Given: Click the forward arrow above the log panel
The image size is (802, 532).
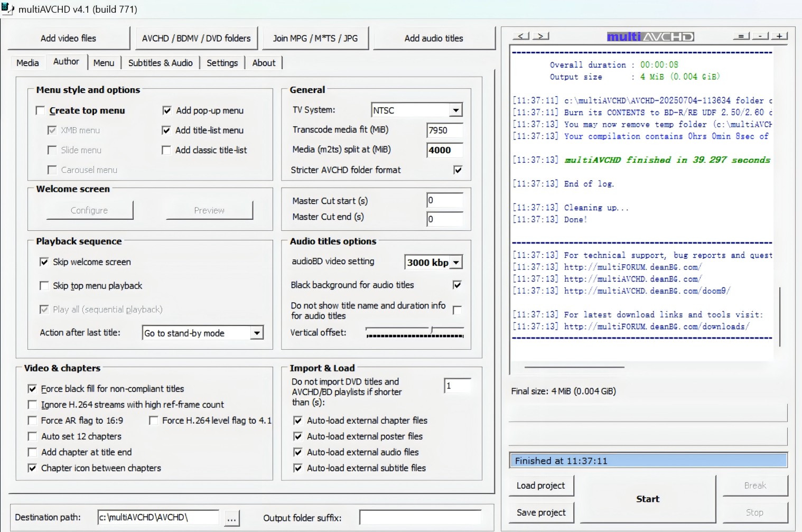Looking at the screenshot, I should pos(541,35).
